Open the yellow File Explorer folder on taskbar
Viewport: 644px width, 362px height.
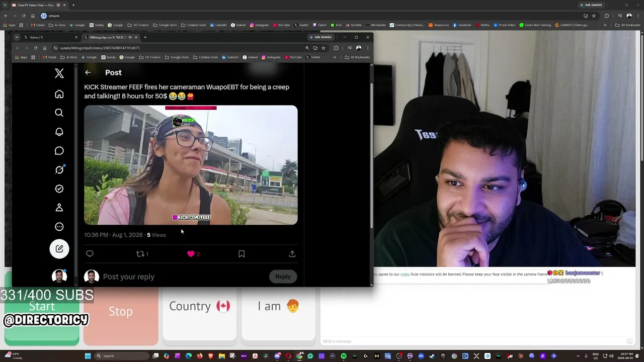click(221, 356)
